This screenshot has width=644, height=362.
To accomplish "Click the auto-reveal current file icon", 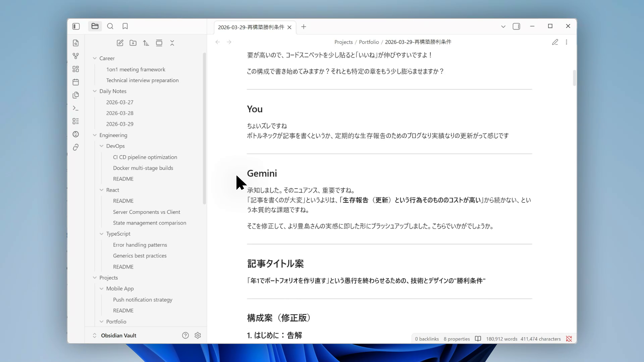I will [x=159, y=43].
